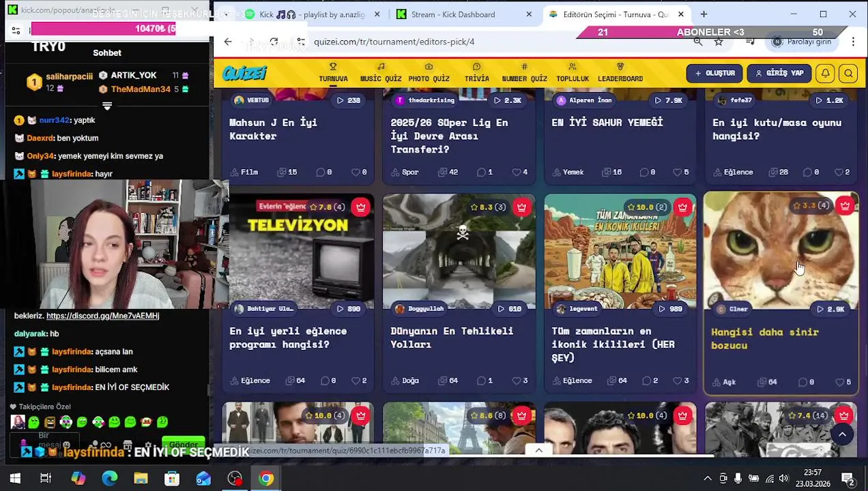
Task: Click Gönder send button in chat
Action: coord(183,445)
